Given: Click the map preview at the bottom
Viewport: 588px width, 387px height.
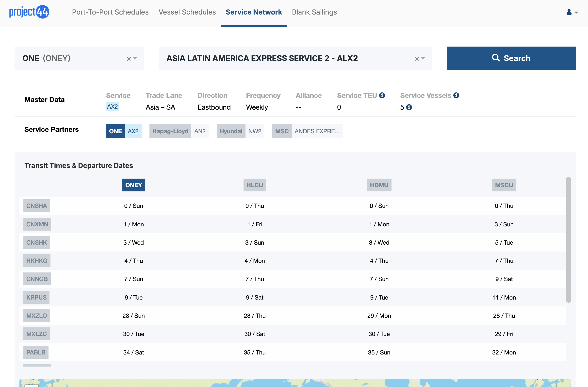Looking at the screenshot, I should click(295, 383).
